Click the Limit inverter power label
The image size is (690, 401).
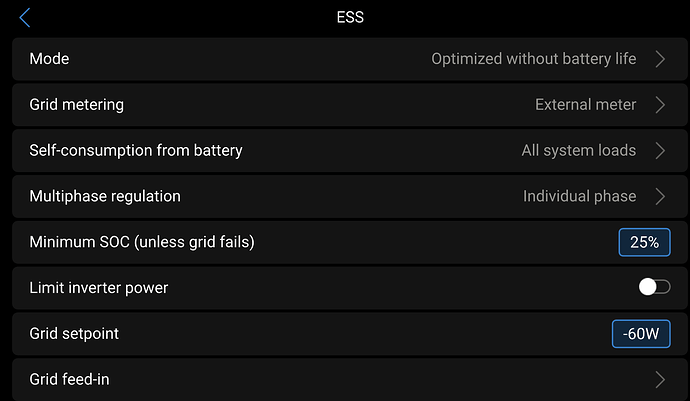(x=99, y=288)
